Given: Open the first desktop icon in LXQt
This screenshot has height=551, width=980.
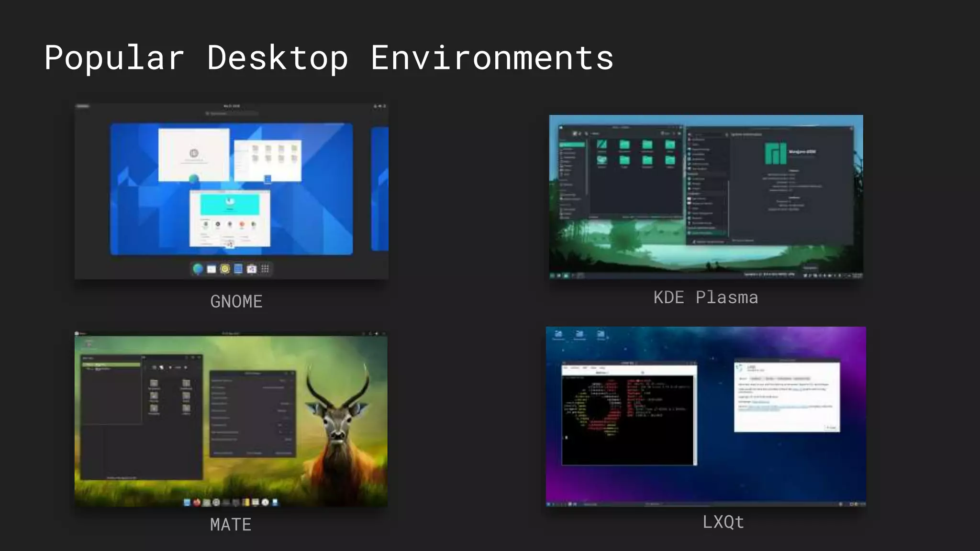Looking at the screenshot, I should pyautogui.click(x=558, y=335).
